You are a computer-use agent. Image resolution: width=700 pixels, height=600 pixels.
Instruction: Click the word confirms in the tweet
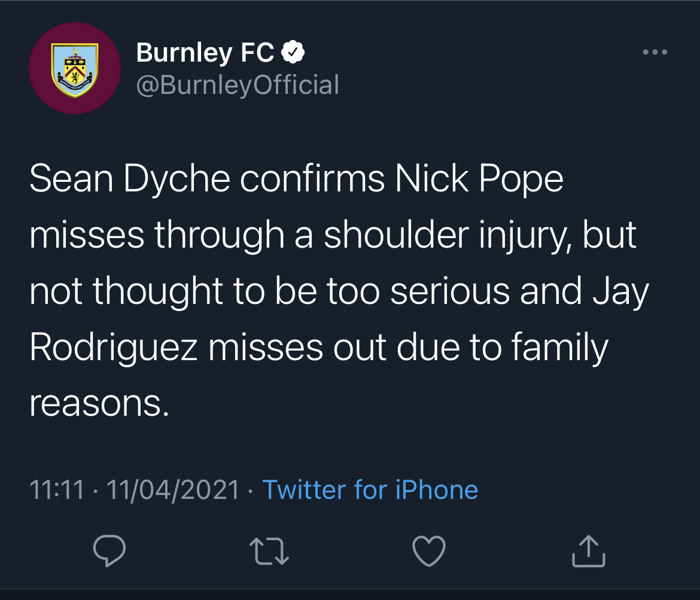point(312,178)
